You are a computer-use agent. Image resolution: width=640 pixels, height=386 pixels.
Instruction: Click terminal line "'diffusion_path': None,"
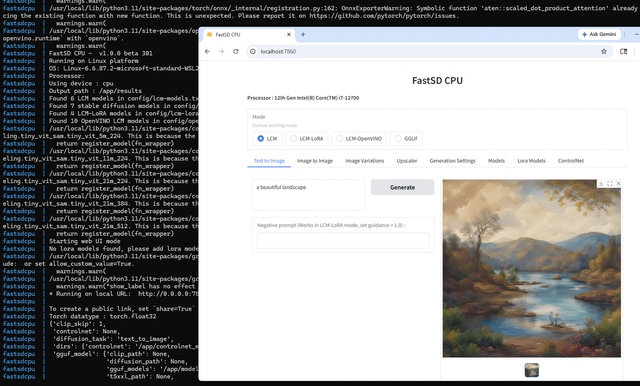147,362
